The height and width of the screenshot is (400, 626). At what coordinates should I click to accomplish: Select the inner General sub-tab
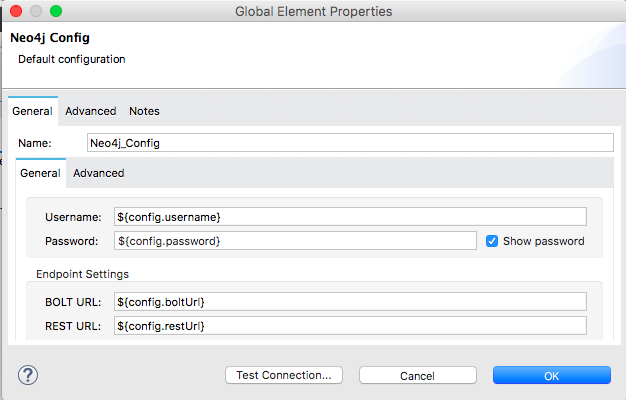tap(41, 173)
